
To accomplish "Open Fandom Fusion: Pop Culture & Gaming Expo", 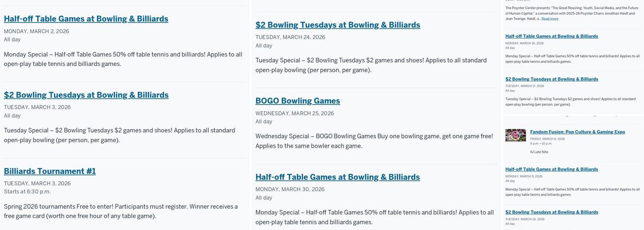I will [x=577, y=132].
